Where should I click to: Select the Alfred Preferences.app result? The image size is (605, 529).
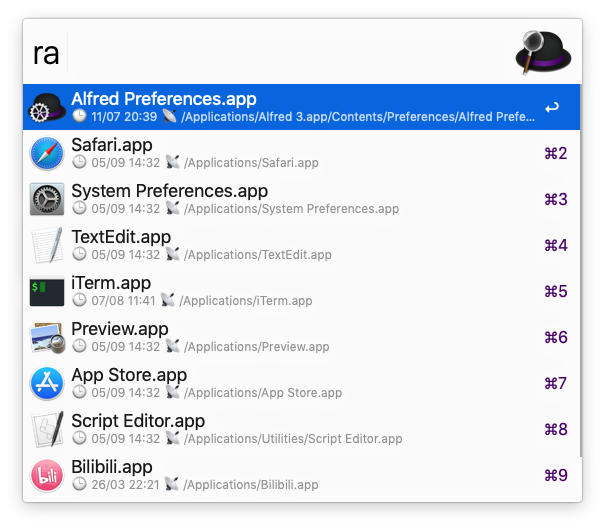301,107
